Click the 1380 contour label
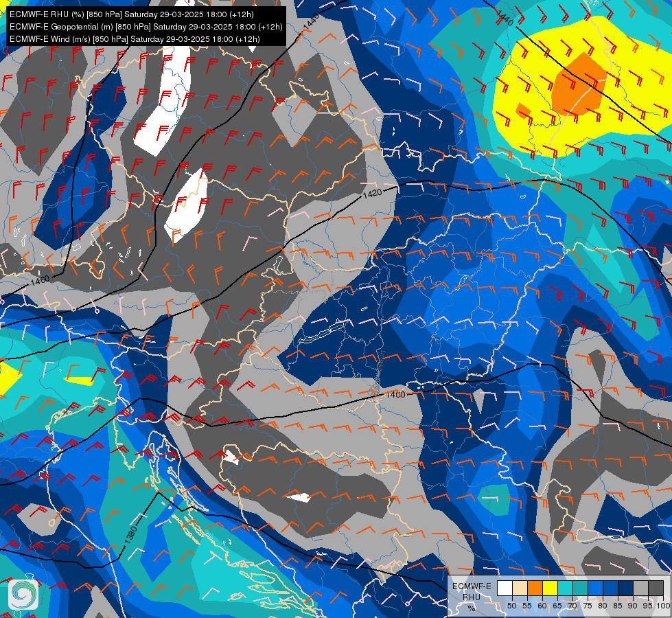This screenshot has height=618, width=672. coord(130,535)
